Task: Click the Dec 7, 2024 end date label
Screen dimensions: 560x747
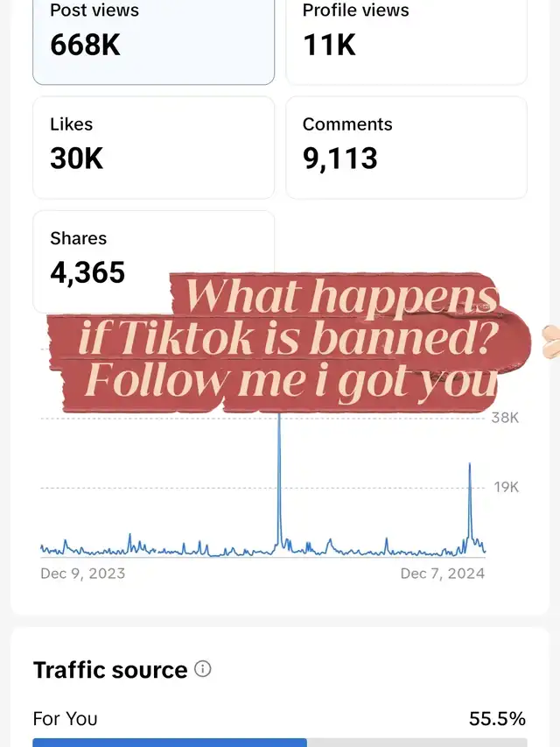Action: pyautogui.click(x=443, y=573)
